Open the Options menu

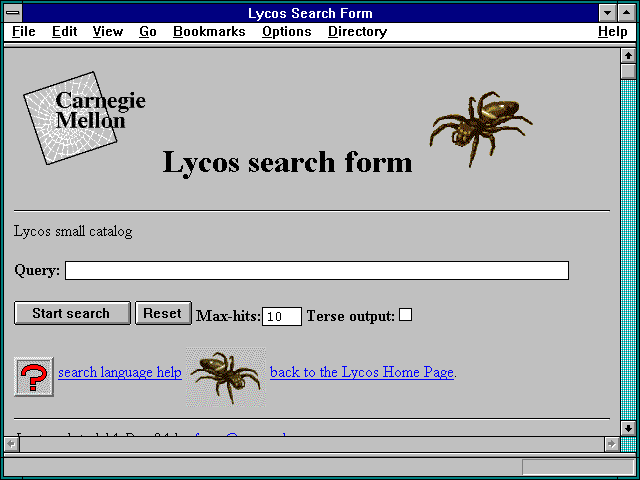point(287,32)
